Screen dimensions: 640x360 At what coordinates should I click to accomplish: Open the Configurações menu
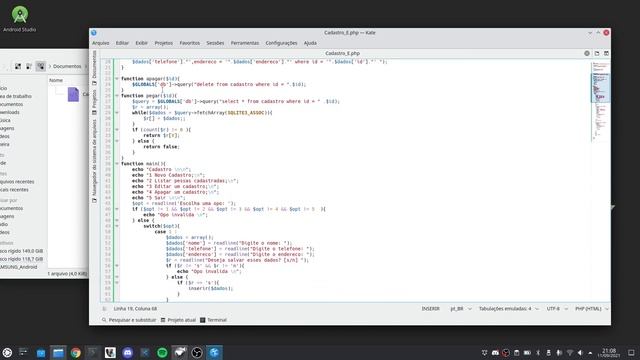pyautogui.click(x=281, y=43)
